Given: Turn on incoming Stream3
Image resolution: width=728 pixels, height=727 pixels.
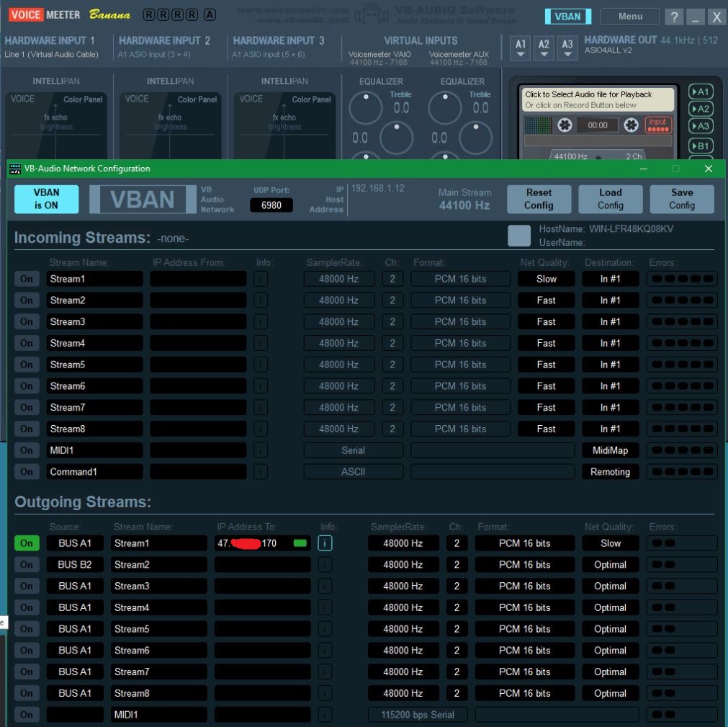Looking at the screenshot, I should pos(27,321).
